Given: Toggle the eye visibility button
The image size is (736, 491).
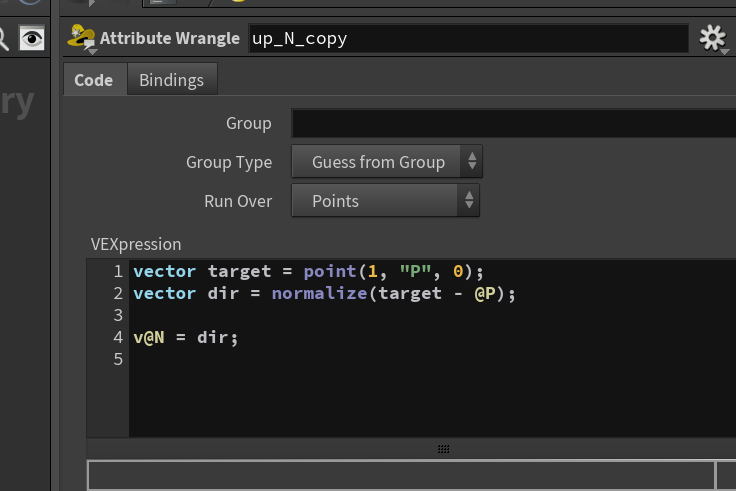Looking at the screenshot, I should pos(32,38).
